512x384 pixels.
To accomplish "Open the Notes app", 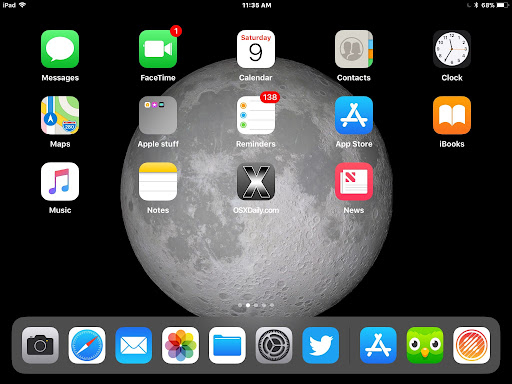I will pyautogui.click(x=158, y=181).
